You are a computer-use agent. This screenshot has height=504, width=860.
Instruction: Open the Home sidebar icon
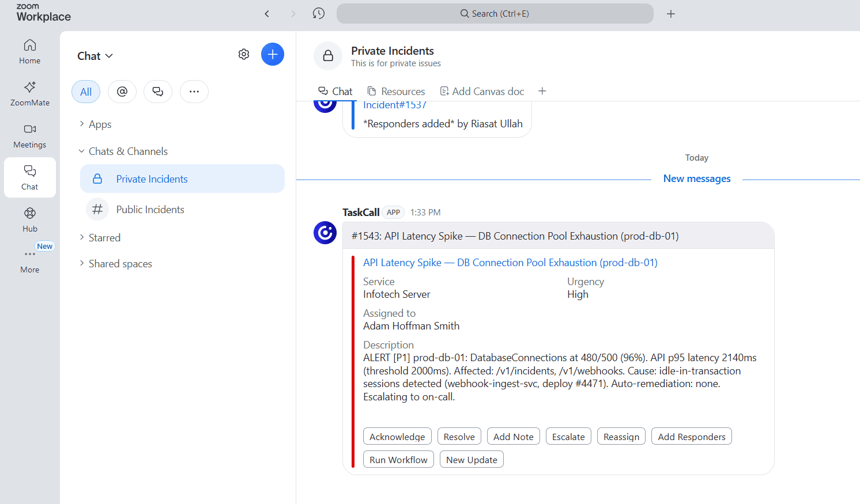[30, 51]
